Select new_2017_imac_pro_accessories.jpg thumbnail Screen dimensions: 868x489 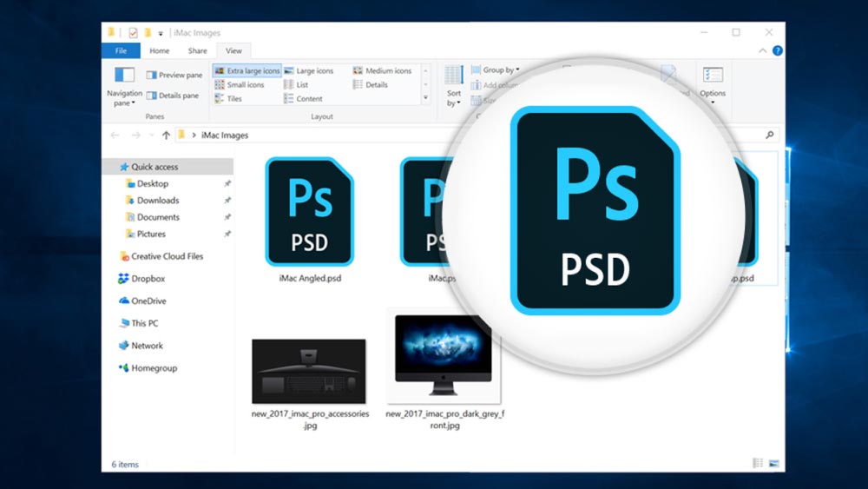309,371
